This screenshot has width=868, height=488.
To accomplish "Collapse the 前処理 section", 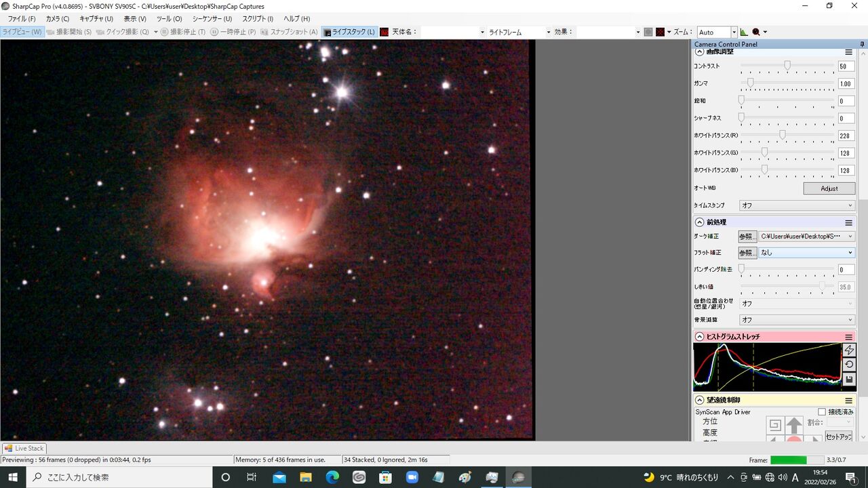I will [699, 222].
